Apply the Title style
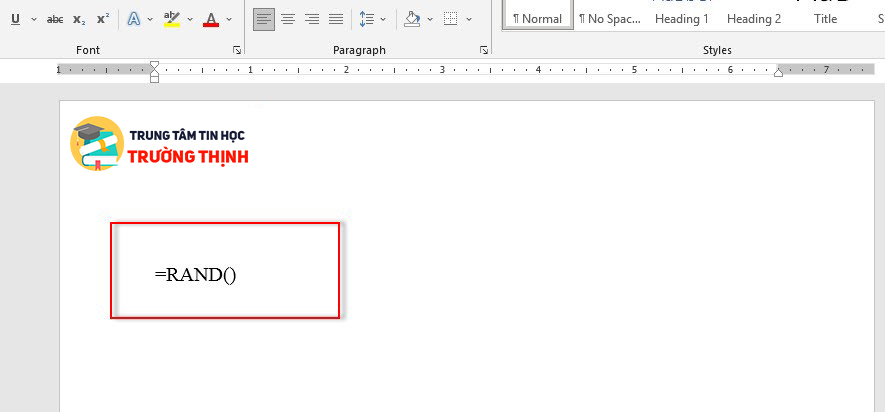The height and width of the screenshot is (412, 885). 825,19
